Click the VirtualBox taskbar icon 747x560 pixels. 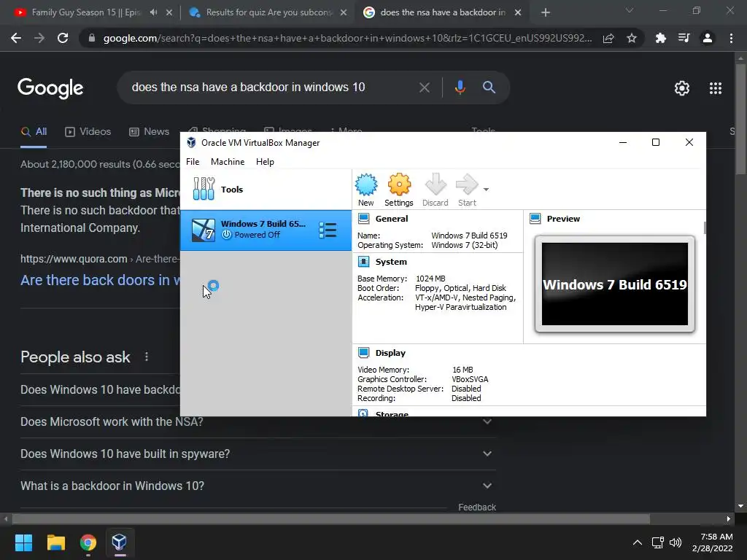[x=119, y=542]
